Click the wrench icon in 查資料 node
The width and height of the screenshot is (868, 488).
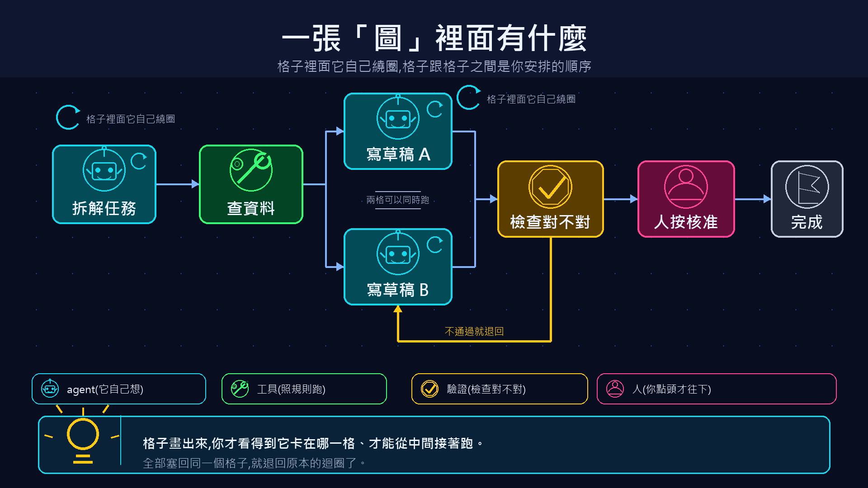tap(251, 170)
